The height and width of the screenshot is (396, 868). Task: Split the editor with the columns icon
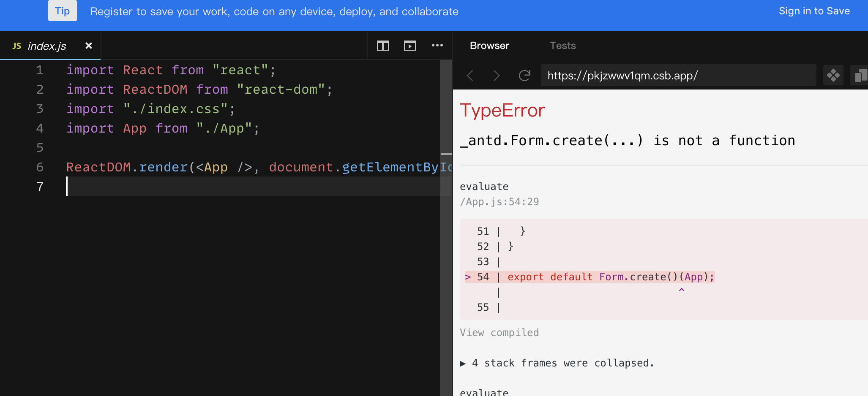click(x=383, y=46)
